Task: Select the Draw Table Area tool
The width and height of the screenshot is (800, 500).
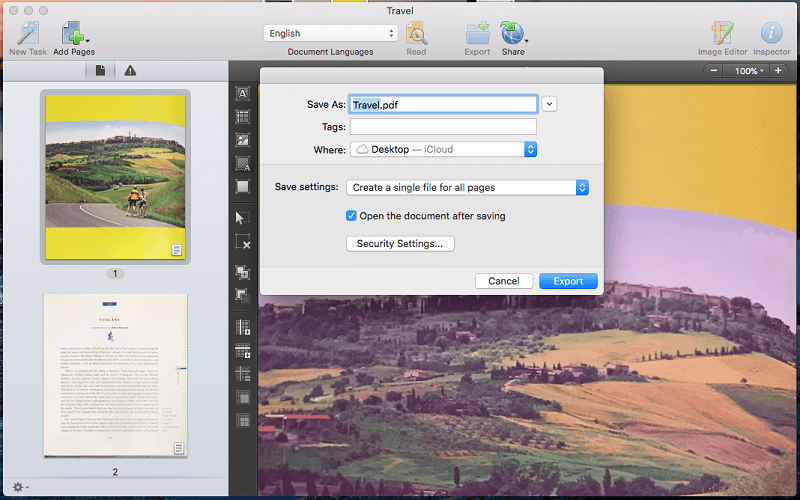Action: click(243, 117)
